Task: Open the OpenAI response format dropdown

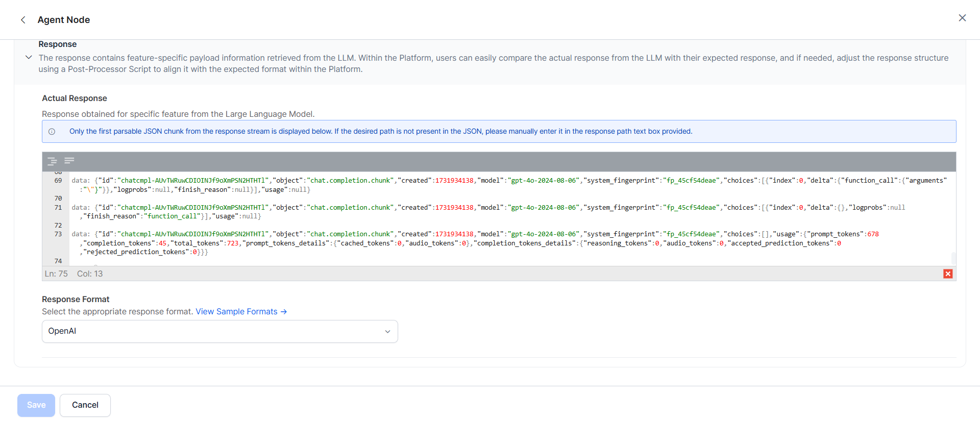Action: point(219,331)
